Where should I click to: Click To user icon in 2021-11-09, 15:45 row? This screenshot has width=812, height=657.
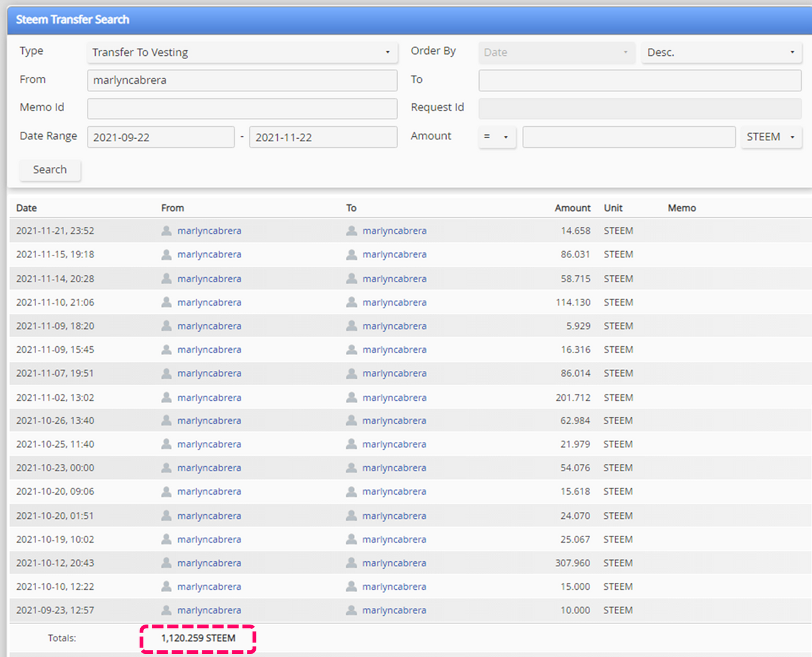tap(351, 349)
